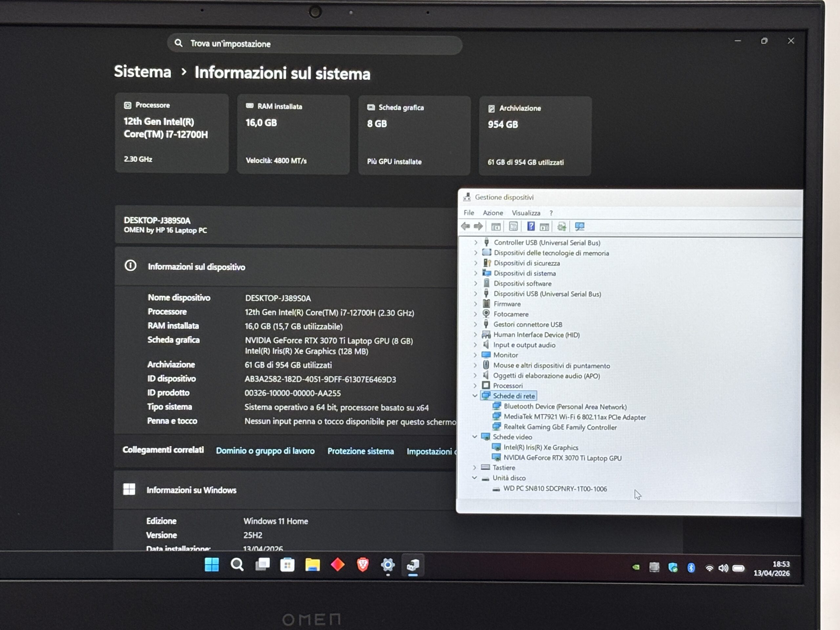Click the update driver toolbar icon
Image resolution: width=840 pixels, height=630 pixels.
tap(562, 227)
